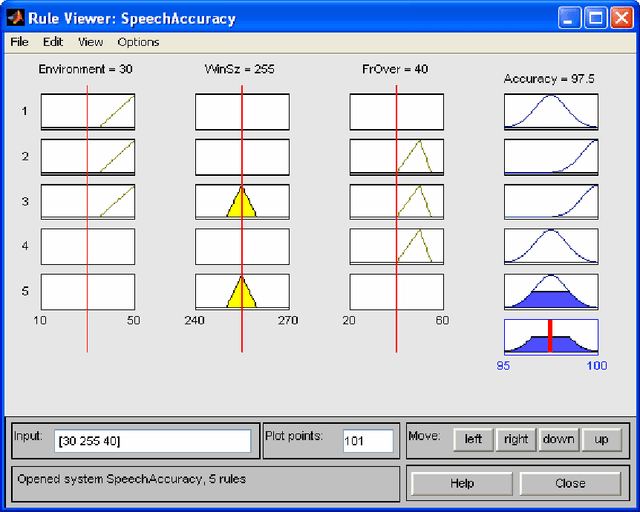Maximize the Rule Viewer window
640x512 pixels.
[596, 18]
